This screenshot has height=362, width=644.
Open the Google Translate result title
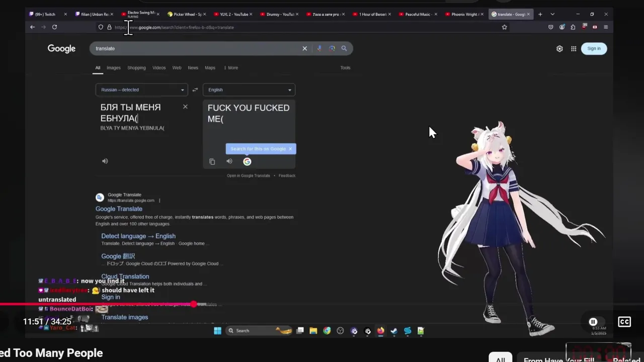tap(119, 209)
